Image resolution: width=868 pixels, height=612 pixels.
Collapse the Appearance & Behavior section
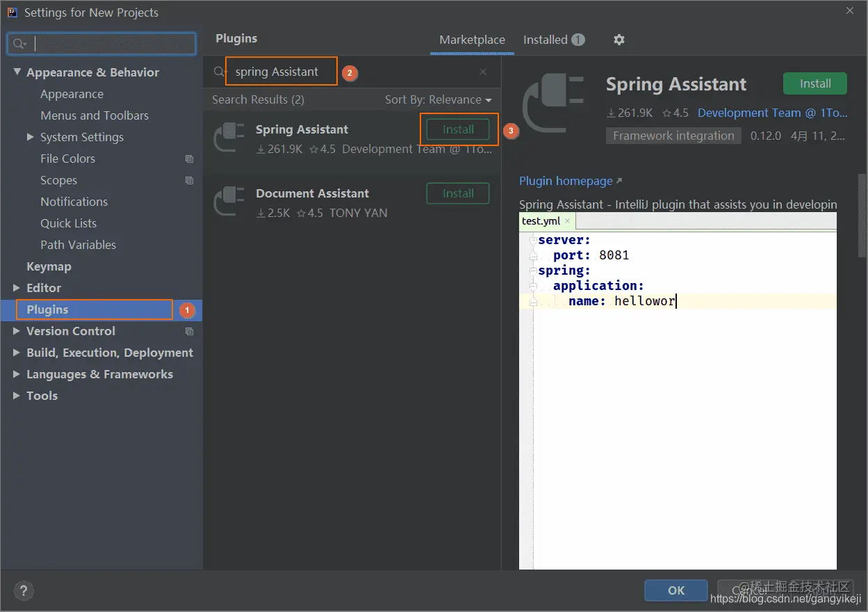click(17, 72)
